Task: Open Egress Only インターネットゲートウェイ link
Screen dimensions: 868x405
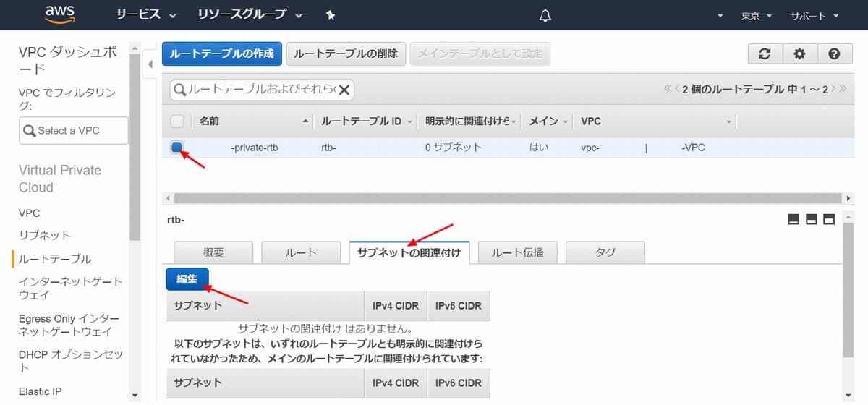Action: pos(69,325)
